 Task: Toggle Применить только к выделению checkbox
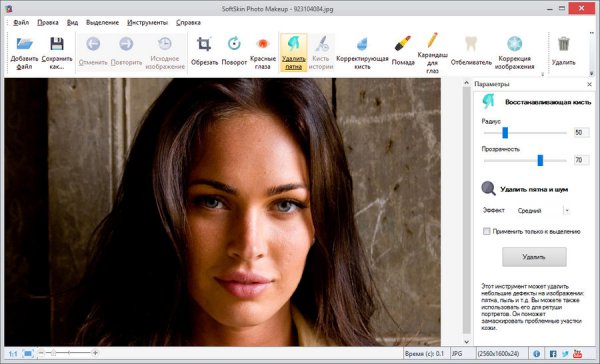[486, 231]
